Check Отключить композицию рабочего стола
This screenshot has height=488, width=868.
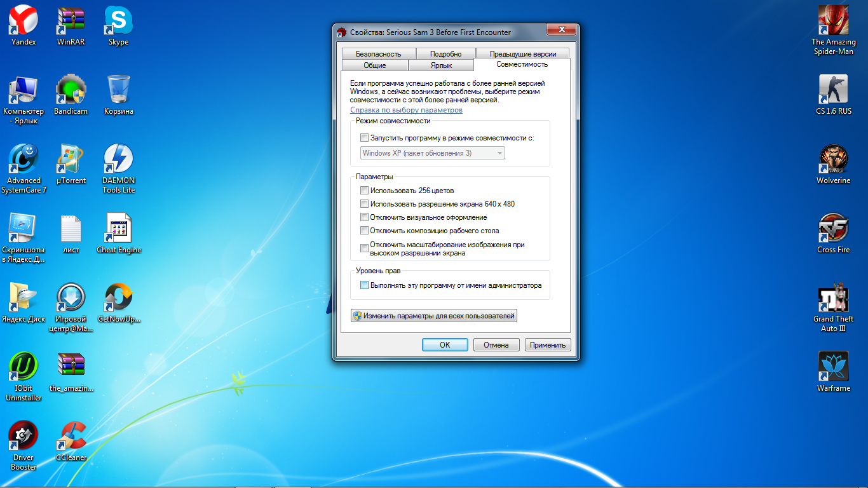pos(364,231)
